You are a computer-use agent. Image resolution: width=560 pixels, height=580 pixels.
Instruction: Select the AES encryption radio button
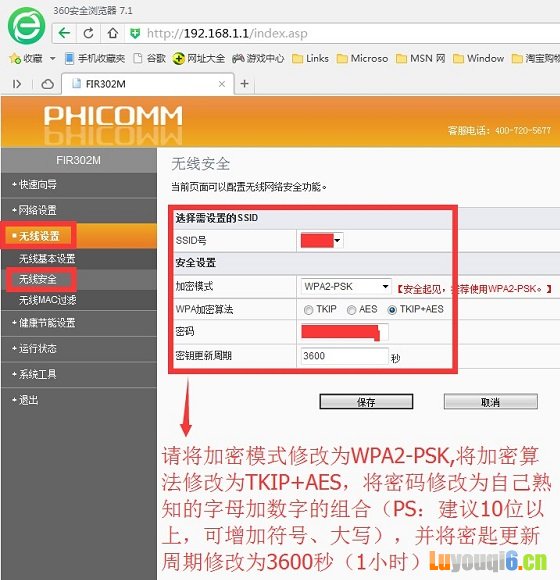pos(351,310)
